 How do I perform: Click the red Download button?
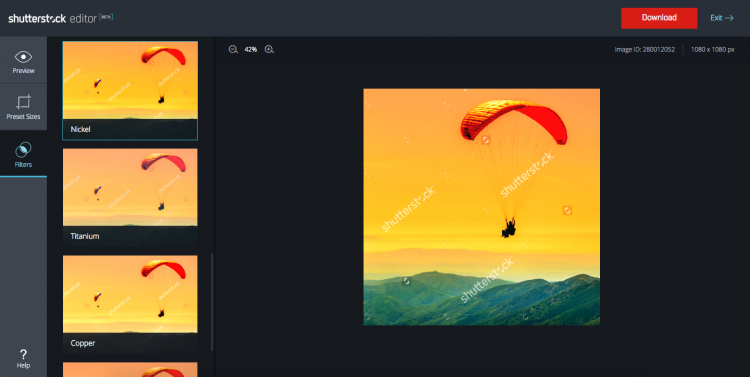coord(659,18)
